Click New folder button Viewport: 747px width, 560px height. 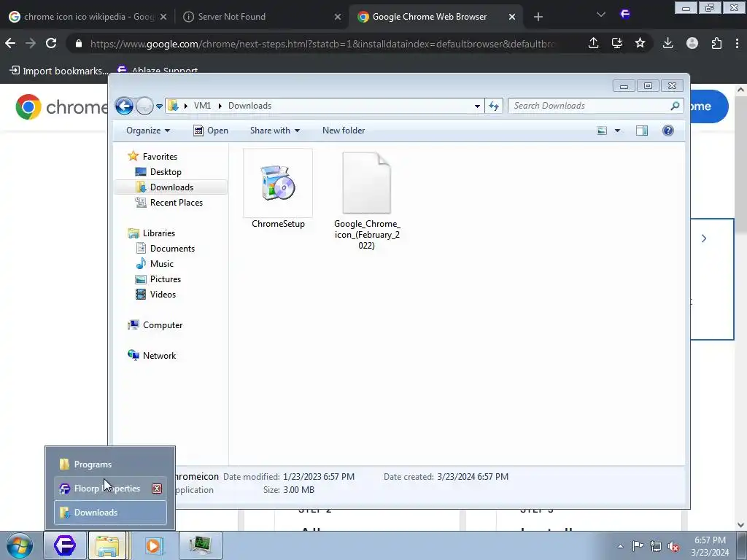344,131
